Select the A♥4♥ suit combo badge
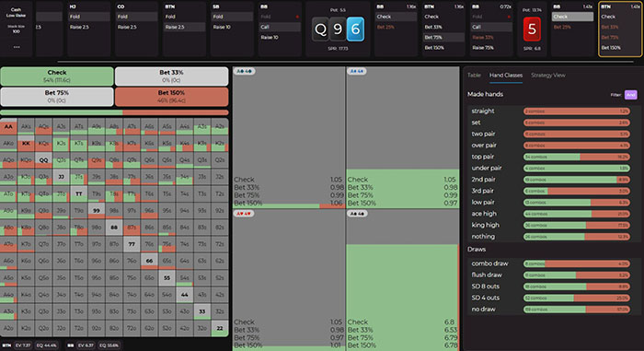The width and height of the screenshot is (644, 351). point(244,214)
